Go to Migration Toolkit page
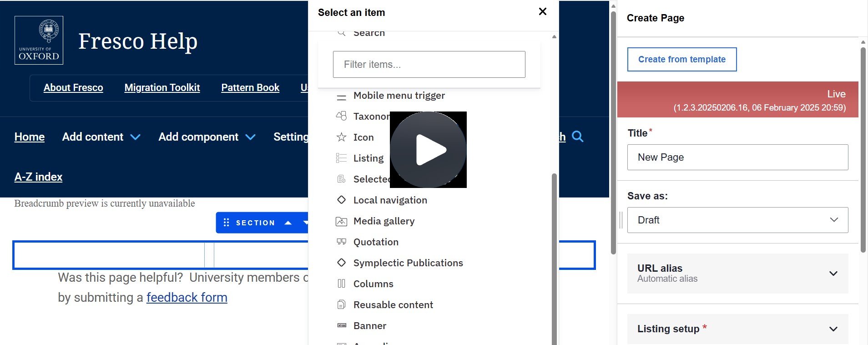Screen dimensions: 868x345 [162, 88]
